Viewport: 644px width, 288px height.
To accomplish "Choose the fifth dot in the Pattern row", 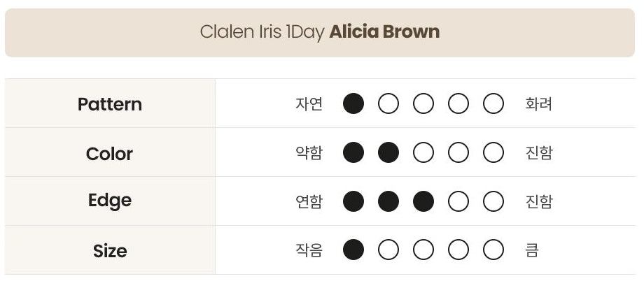I will (493, 104).
